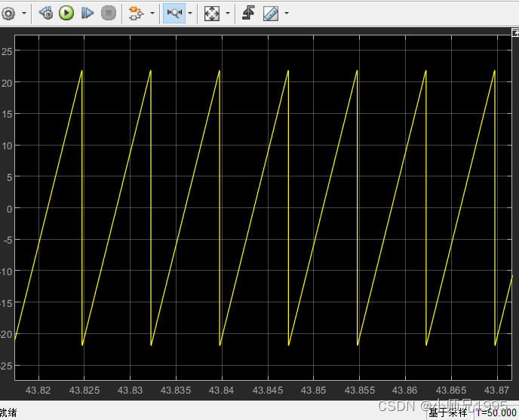Click the 43.835 x-axis tick label

pos(176,391)
